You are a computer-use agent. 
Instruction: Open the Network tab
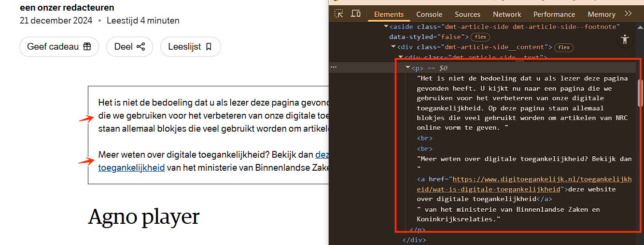tap(507, 14)
